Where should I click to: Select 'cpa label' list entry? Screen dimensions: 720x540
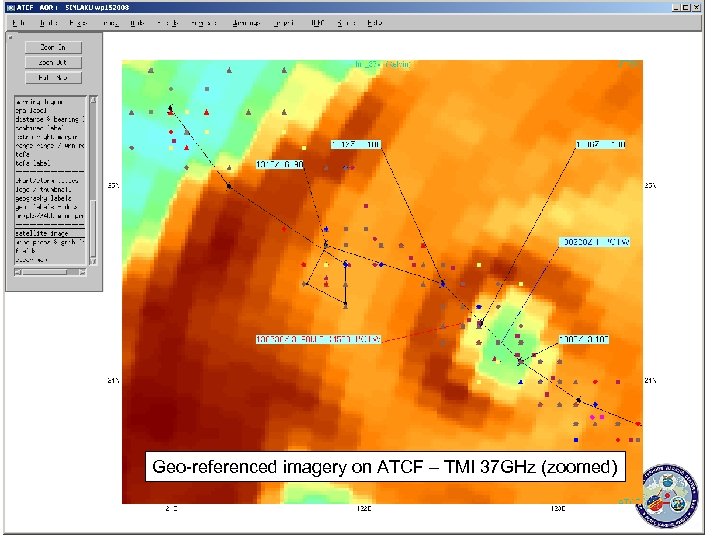click(x=31, y=111)
